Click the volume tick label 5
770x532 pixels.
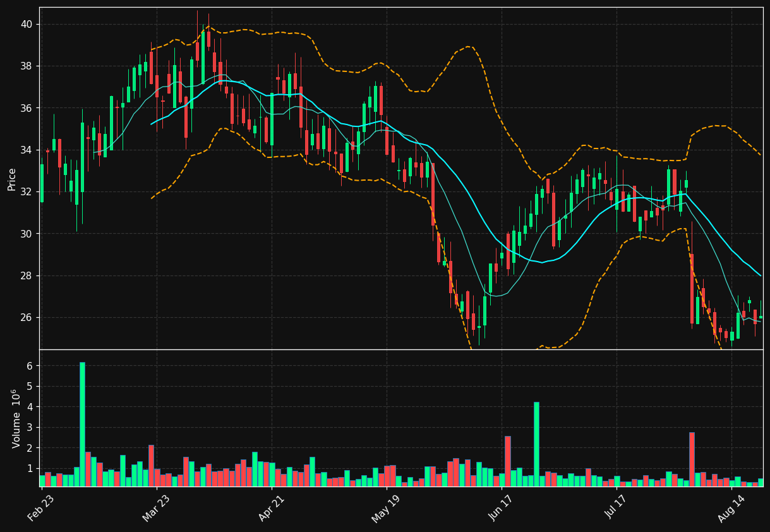click(x=30, y=386)
